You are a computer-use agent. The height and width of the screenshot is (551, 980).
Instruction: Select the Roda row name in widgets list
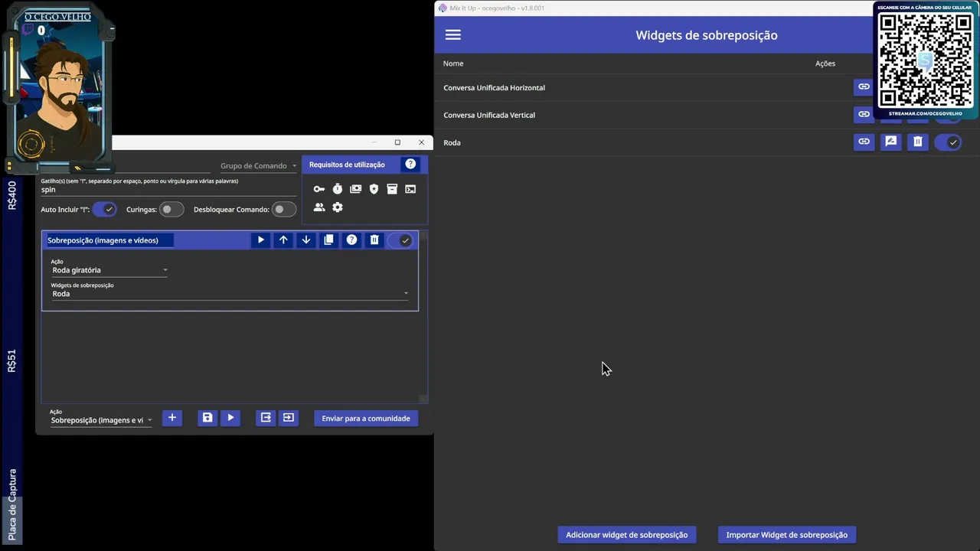point(452,143)
